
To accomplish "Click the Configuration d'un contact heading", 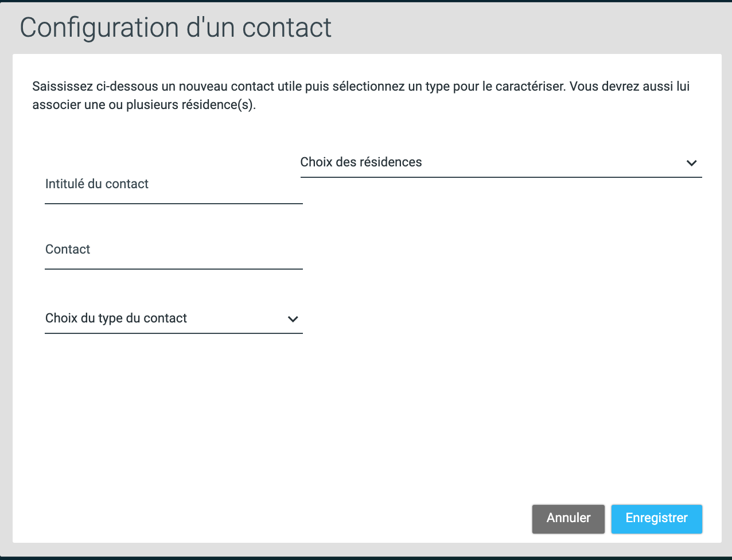I will pos(176,28).
